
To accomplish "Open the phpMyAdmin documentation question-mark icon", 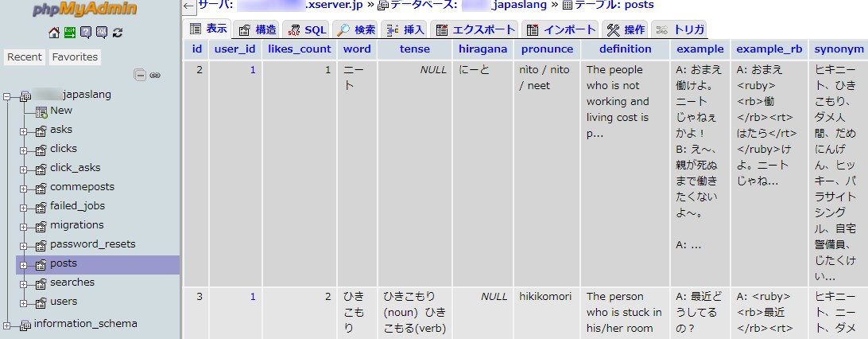I will 86,33.
